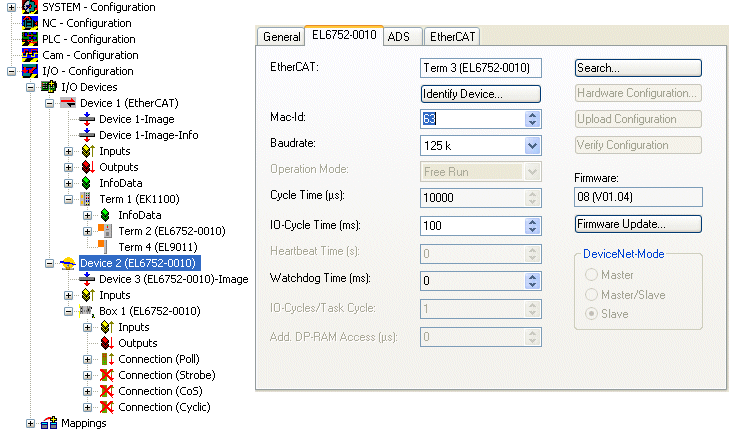This screenshot has height=435, width=734.
Task: Click the Device 2 (EL6752-0010) icon
Action: [x=68, y=263]
